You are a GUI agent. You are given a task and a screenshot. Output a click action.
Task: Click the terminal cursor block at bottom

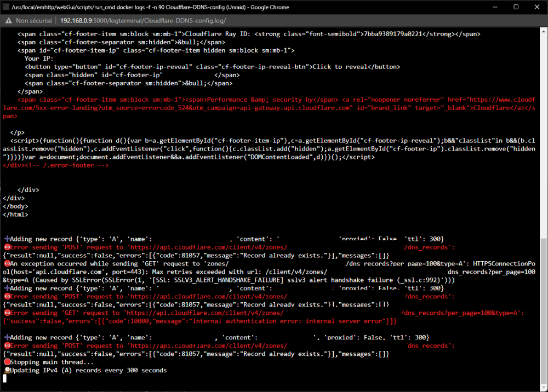click(x=4, y=378)
